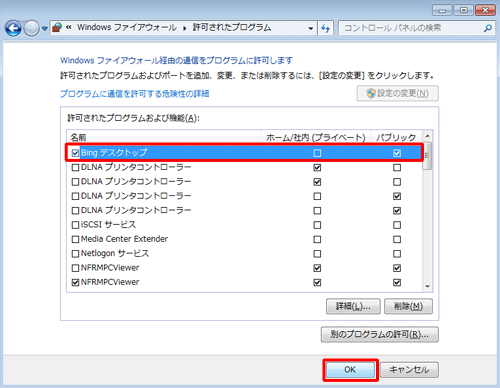Open the recent pages dropdown arrow
This screenshot has width=500, height=388.
pyautogui.click(x=45, y=29)
